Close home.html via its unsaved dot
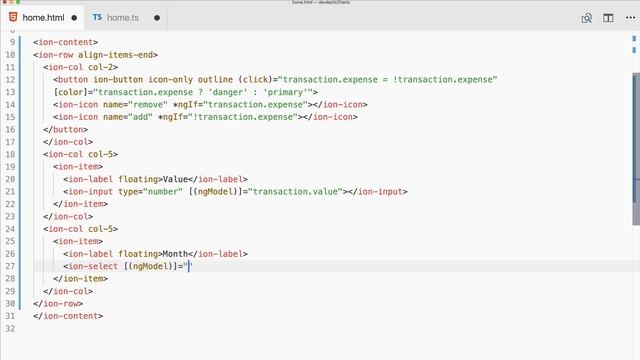The height and width of the screenshot is (360, 640). coord(74,18)
